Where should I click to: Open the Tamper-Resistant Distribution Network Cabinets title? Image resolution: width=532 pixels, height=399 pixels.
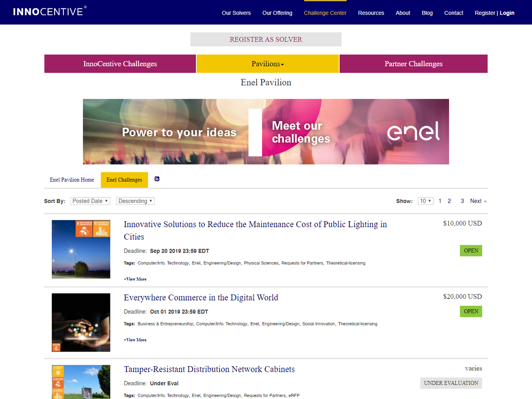pos(209,369)
